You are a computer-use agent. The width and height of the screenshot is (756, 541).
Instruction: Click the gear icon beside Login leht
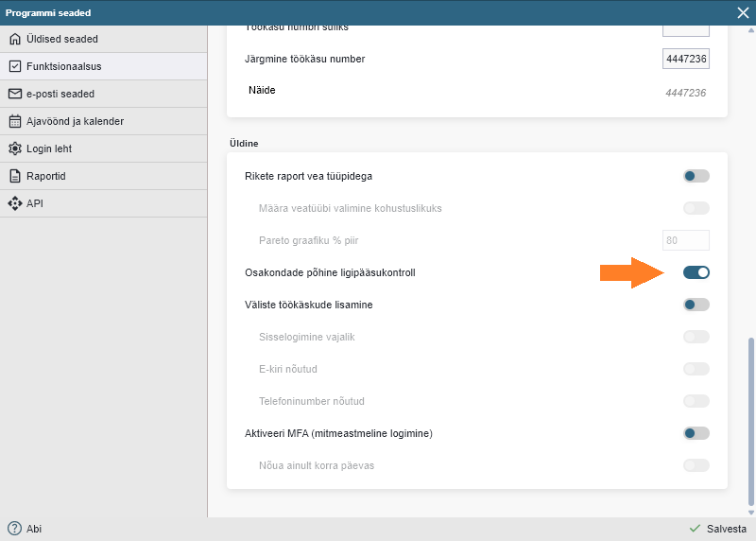coord(14,148)
